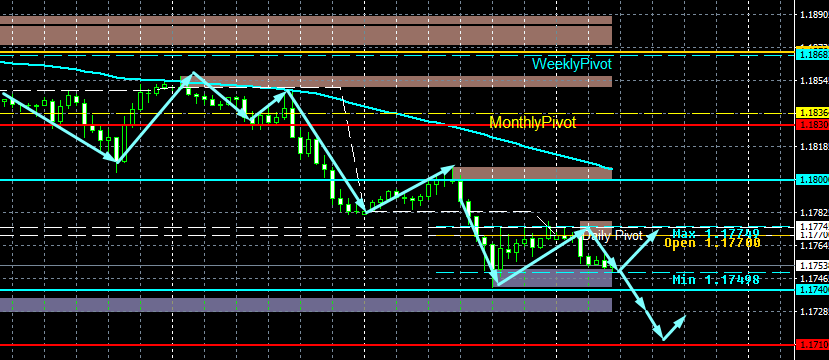Select the brown zone above 1.1800 line
The height and width of the screenshot is (360, 829).
pyautogui.click(x=532, y=173)
